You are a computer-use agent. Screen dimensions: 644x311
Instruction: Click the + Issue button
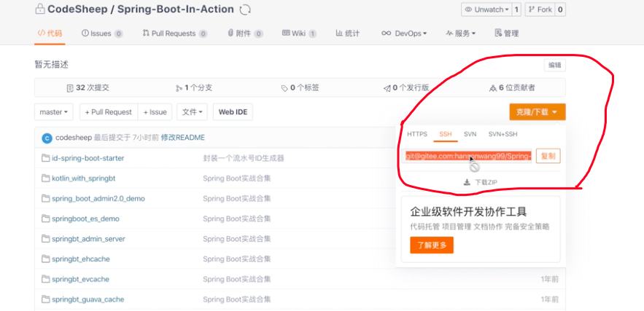(155, 112)
